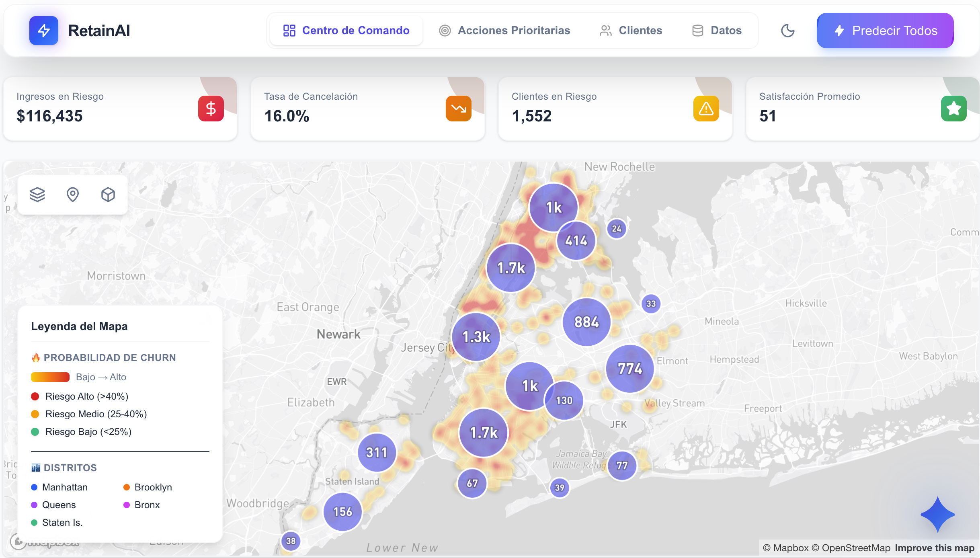Switch to the Clientes tab
The image size is (980, 558).
coord(631,31)
